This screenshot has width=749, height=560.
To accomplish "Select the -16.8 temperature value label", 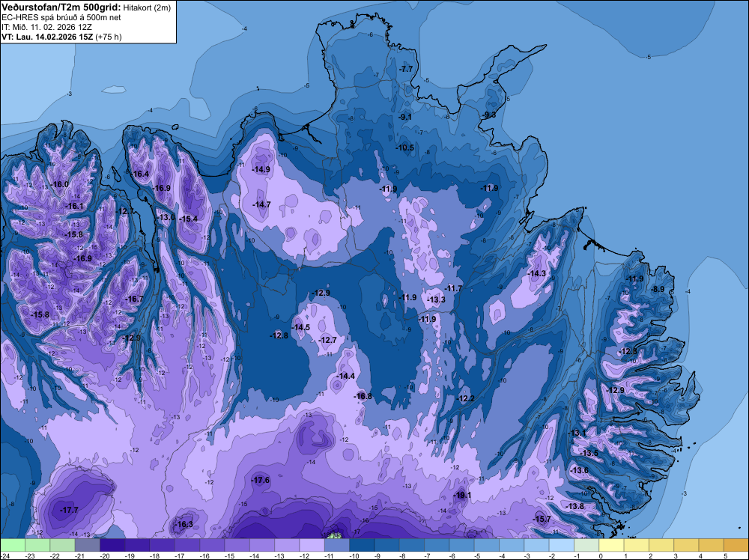I will click(x=363, y=396).
